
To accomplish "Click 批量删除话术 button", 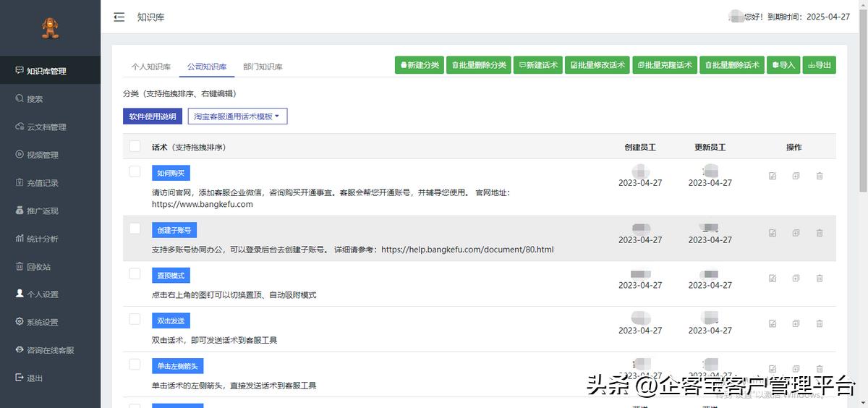I will [732, 65].
